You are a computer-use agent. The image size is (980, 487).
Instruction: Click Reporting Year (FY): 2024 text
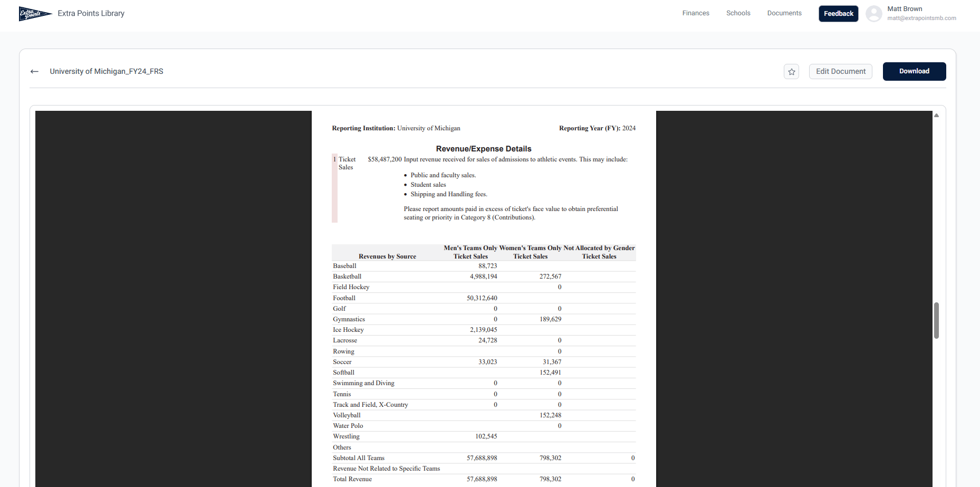597,128
